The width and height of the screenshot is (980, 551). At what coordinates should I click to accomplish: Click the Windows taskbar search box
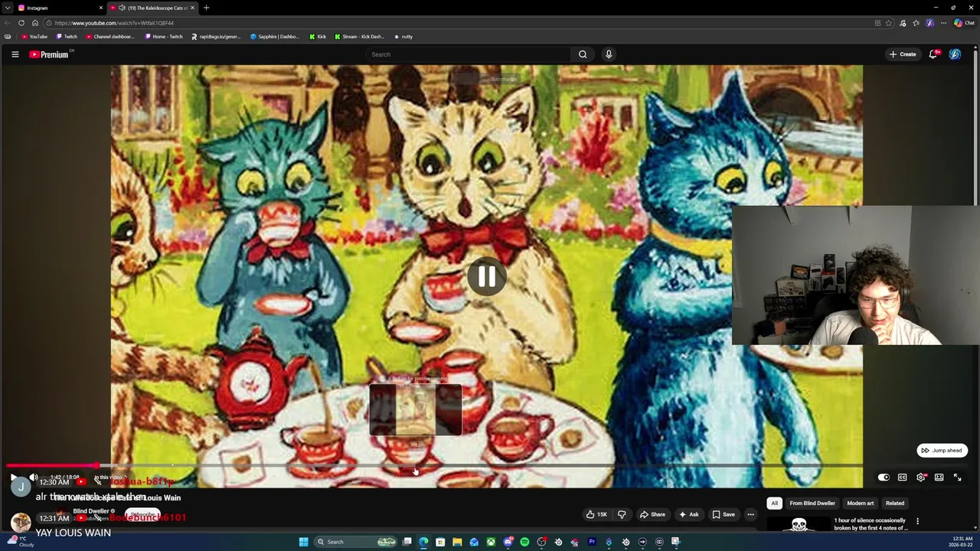[x=356, y=542]
